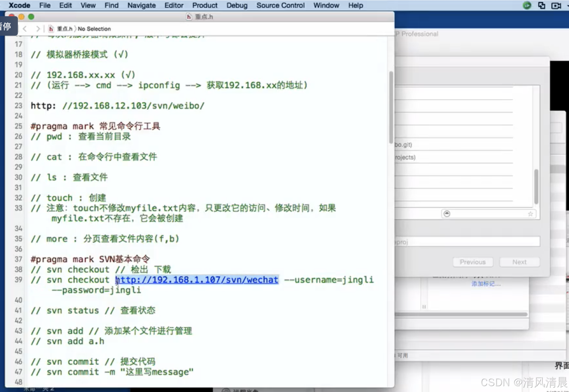
Task: Click the star icon in dialog search field
Action: [x=530, y=214]
